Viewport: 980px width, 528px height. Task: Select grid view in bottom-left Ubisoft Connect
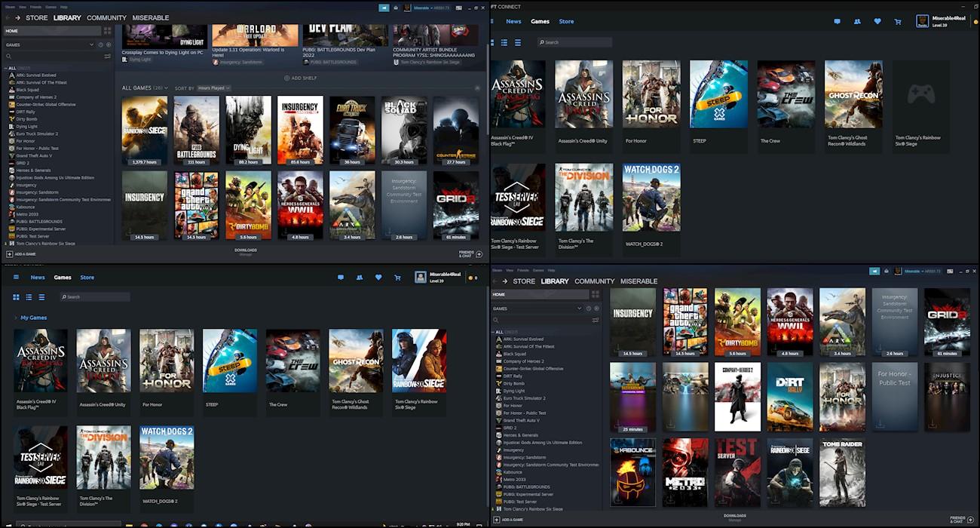coord(16,297)
